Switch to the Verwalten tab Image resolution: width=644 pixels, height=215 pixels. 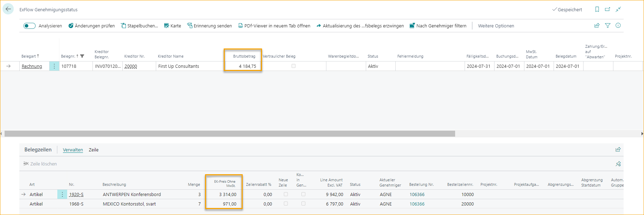(x=73, y=150)
